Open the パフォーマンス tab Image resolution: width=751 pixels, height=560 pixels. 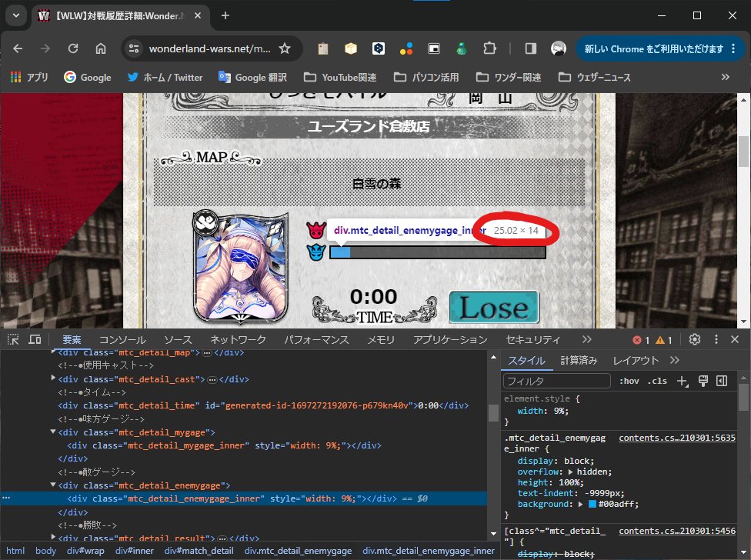click(x=316, y=340)
